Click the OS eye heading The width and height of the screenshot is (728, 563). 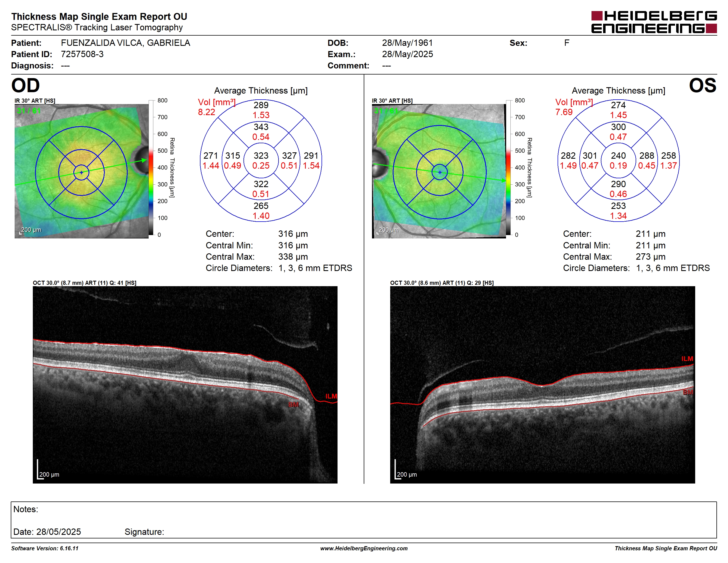(703, 85)
